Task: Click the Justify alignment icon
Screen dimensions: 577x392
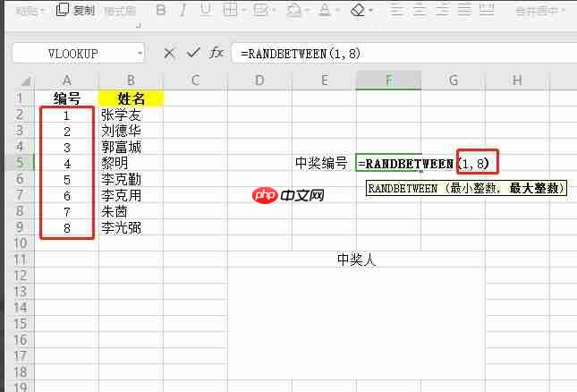Action: click(465, 11)
